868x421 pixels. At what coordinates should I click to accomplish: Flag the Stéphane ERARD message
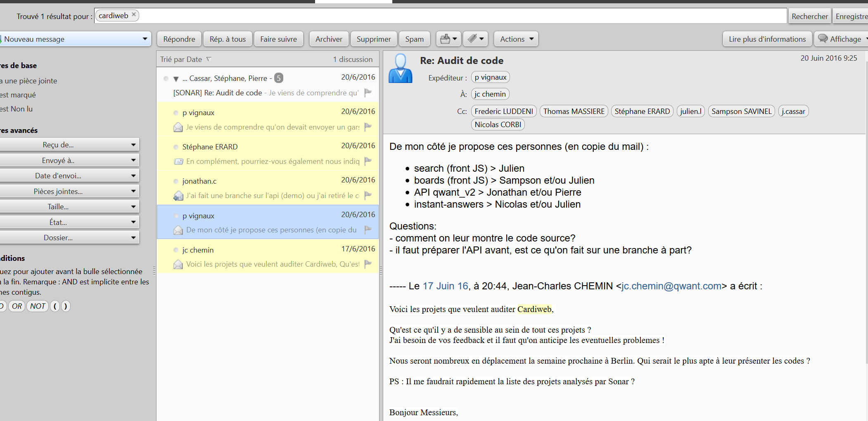click(368, 161)
